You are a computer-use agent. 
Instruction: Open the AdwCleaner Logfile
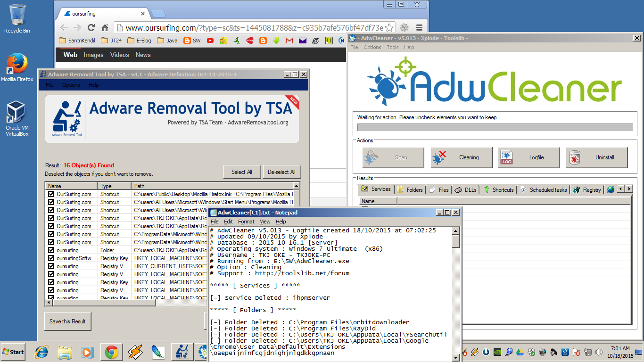(x=529, y=157)
